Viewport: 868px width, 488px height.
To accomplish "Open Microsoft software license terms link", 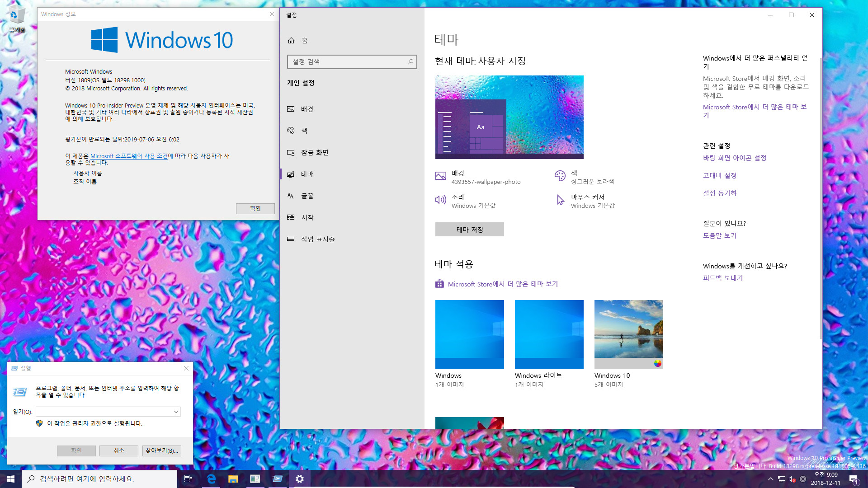I will pos(129,156).
